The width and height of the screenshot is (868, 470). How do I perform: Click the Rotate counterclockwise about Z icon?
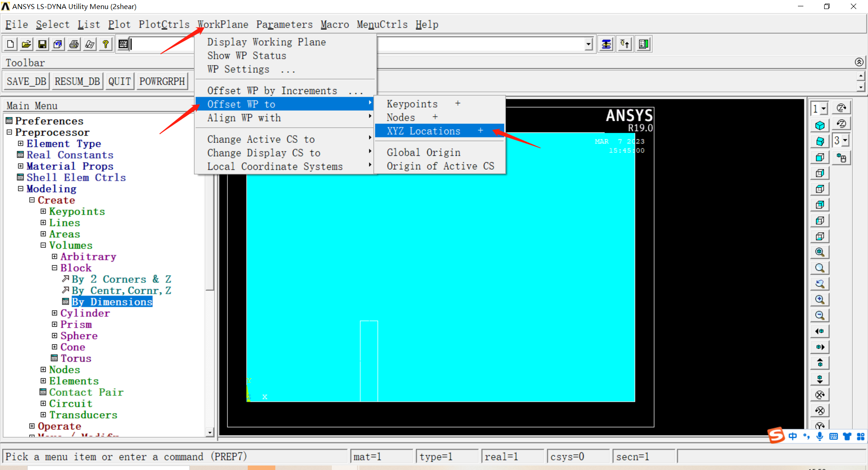click(x=841, y=123)
